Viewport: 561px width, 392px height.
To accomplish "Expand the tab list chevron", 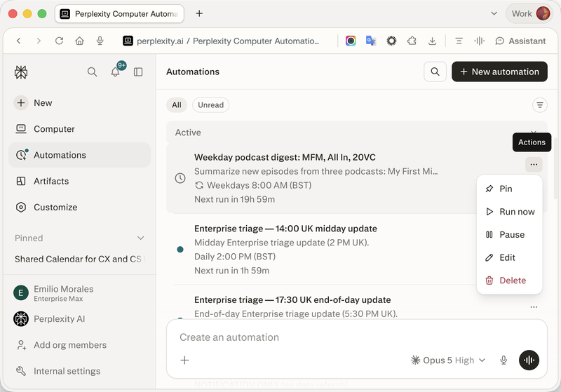I will pos(494,13).
